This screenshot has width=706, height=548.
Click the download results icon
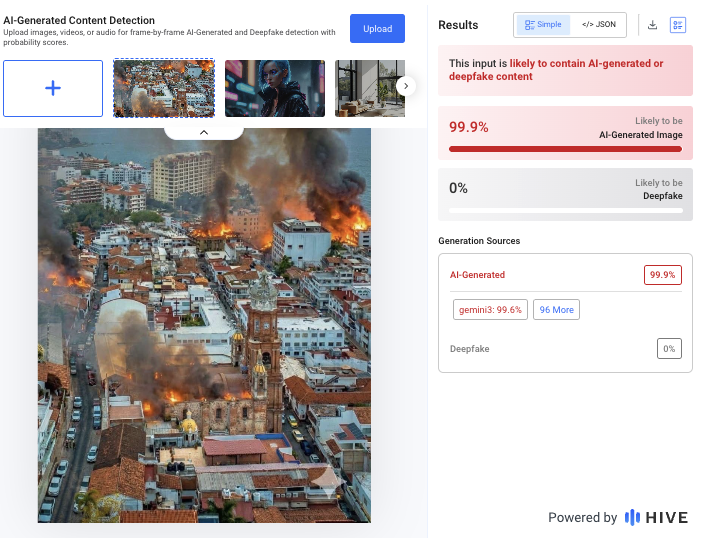653,25
